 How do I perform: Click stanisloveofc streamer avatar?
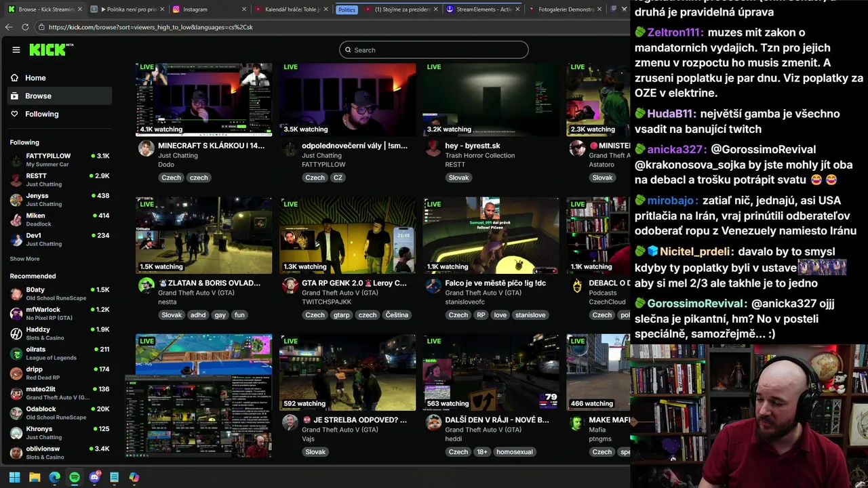(434, 285)
